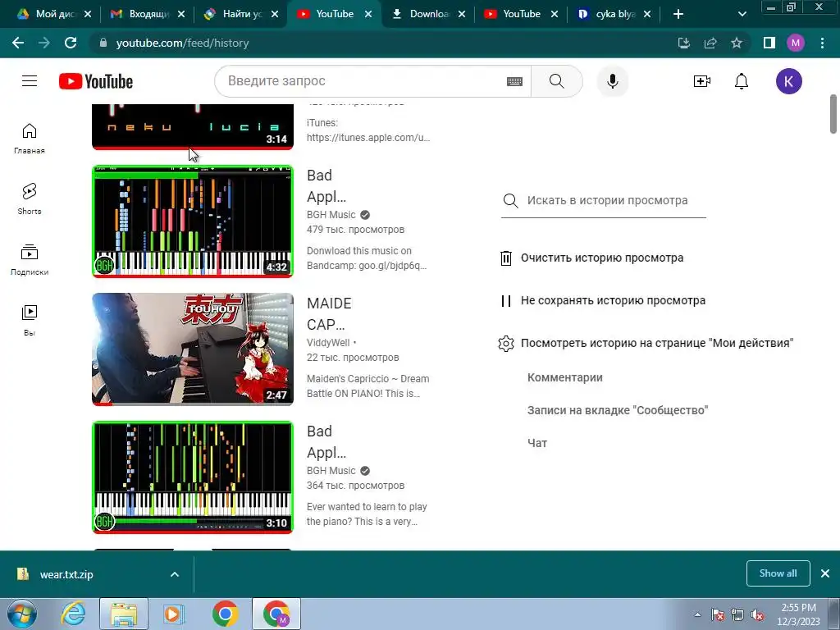Open the MAIDE CAP... video title

coord(329,314)
